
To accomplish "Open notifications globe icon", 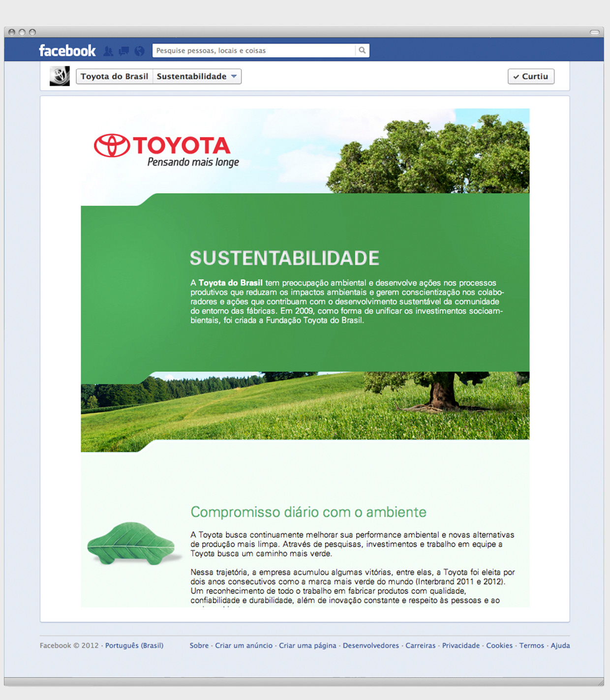I will [x=140, y=51].
